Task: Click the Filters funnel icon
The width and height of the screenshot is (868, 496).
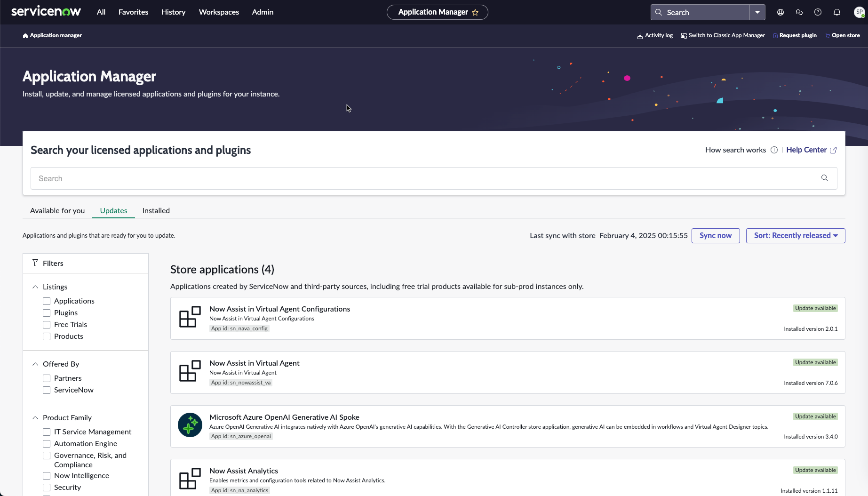Action: 35,263
